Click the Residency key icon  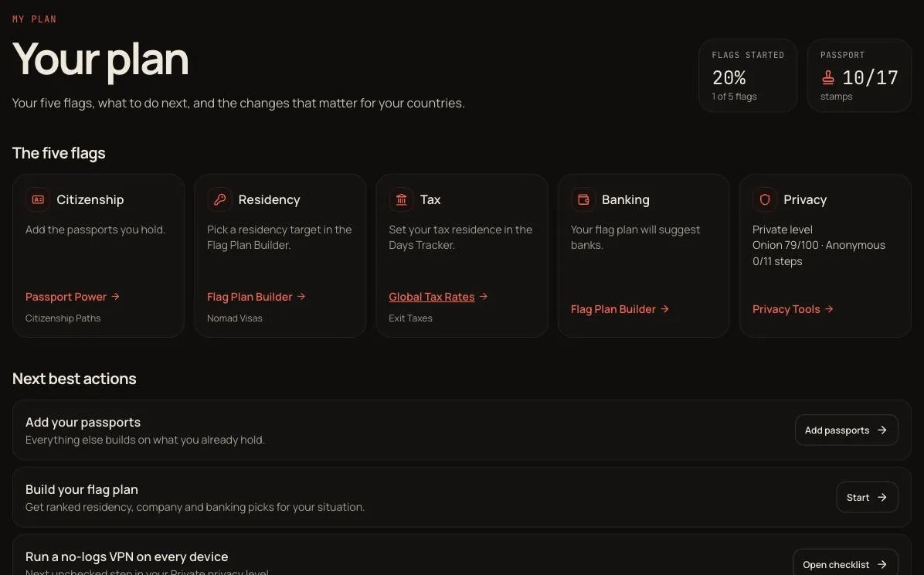tap(220, 200)
